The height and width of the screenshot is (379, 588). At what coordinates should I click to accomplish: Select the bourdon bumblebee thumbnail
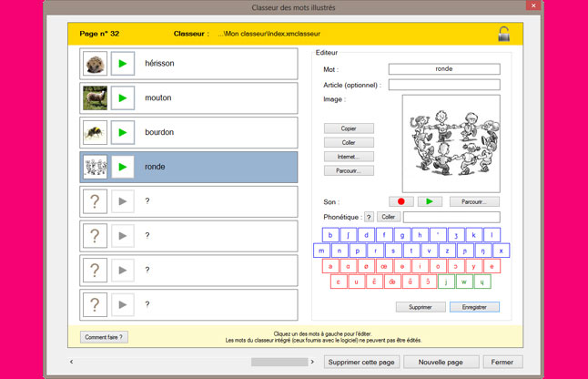click(x=95, y=133)
